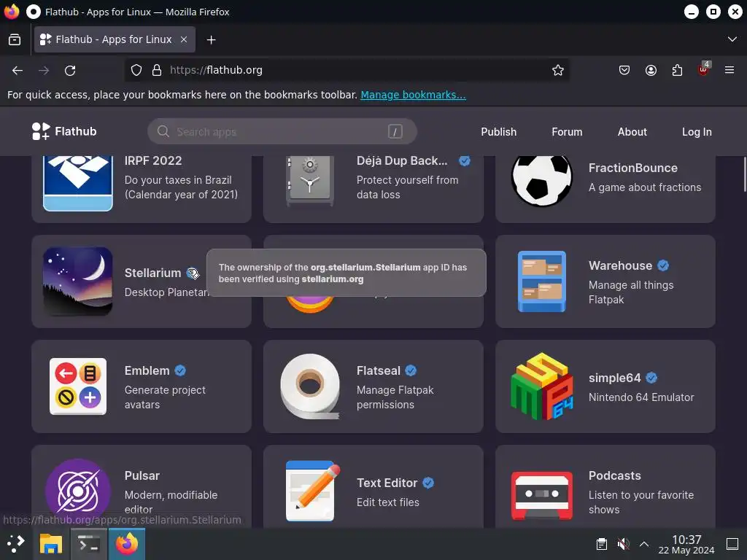This screenshot has width=747, height=560.
Task: Click the Stellarium verified badge
Action: pyautogui.click(x=193, y=273)
